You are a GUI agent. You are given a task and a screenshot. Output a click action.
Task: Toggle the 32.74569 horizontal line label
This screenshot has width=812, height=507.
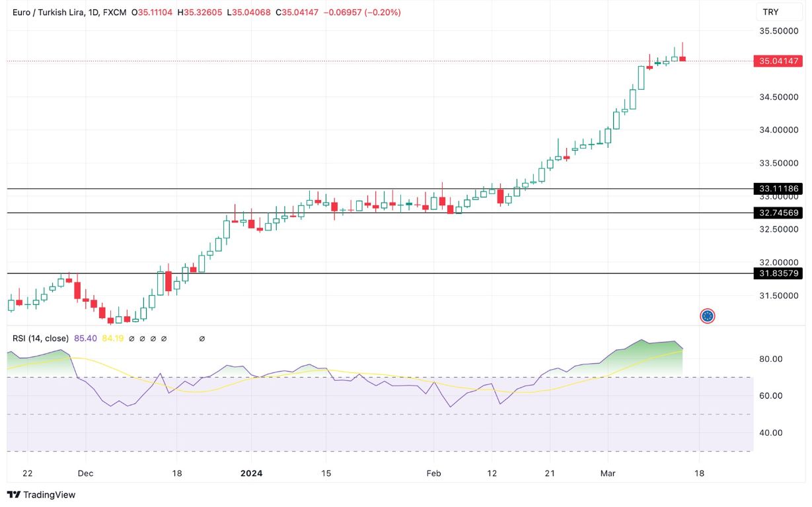point(777,213)
